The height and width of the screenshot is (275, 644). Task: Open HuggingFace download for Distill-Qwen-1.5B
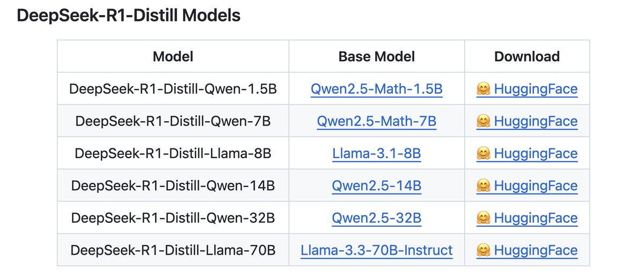click(x=535, y=89)
